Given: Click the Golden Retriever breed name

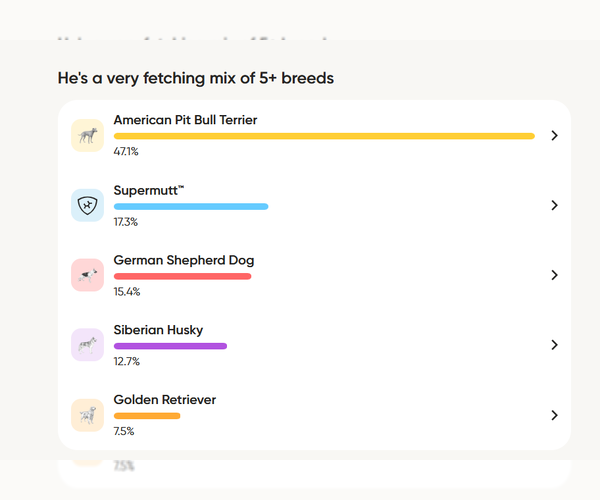Looking at the screenshot, I should 164,400.
